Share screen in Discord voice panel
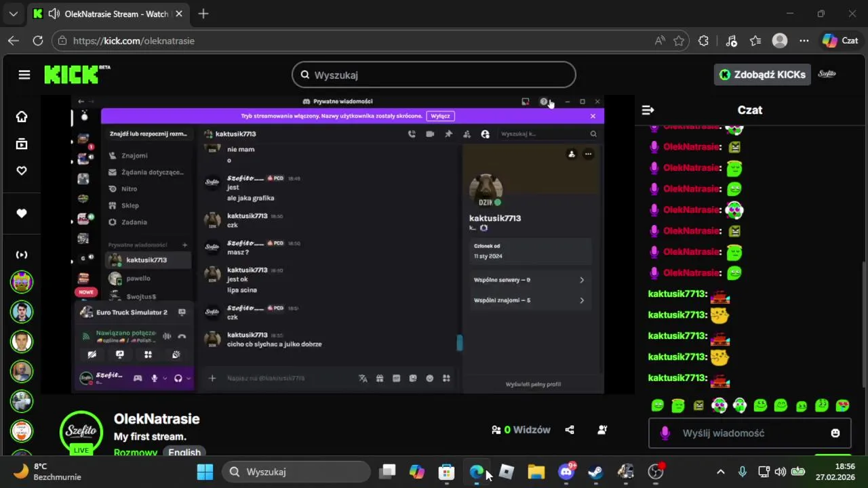The image size is (868, 488). 120,354
